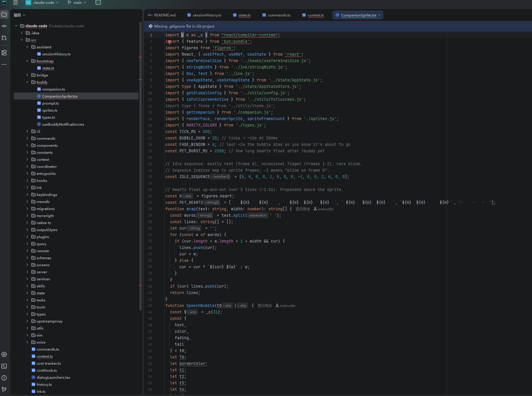Select prompt.ts in the project tree
This screenshot has width=532, height=396.
point(50,103)
